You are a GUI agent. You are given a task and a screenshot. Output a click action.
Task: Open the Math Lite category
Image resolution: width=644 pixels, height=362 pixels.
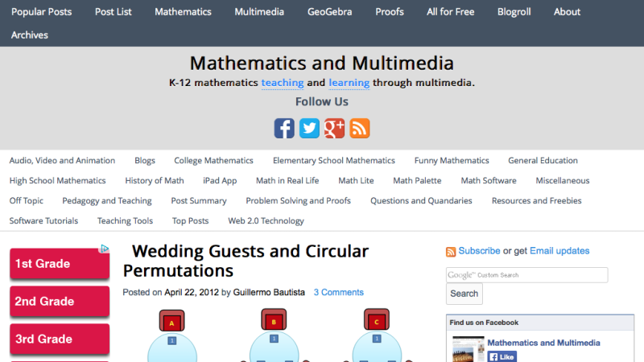tap(356, 180)
